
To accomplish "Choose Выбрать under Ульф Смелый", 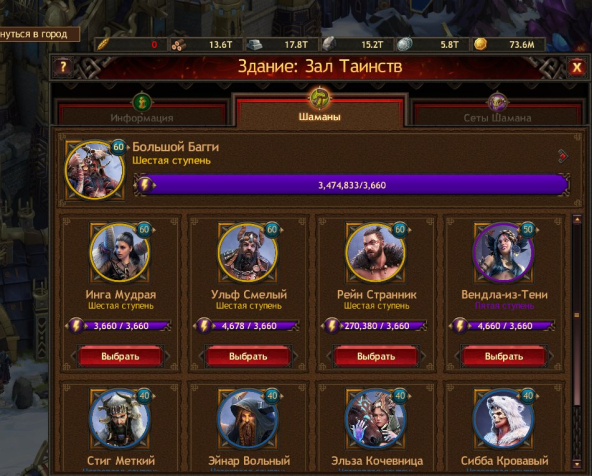I will point(248,356).
